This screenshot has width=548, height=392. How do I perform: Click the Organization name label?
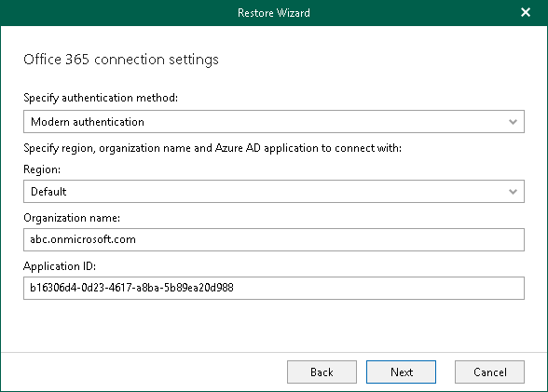tap(72, 218)
